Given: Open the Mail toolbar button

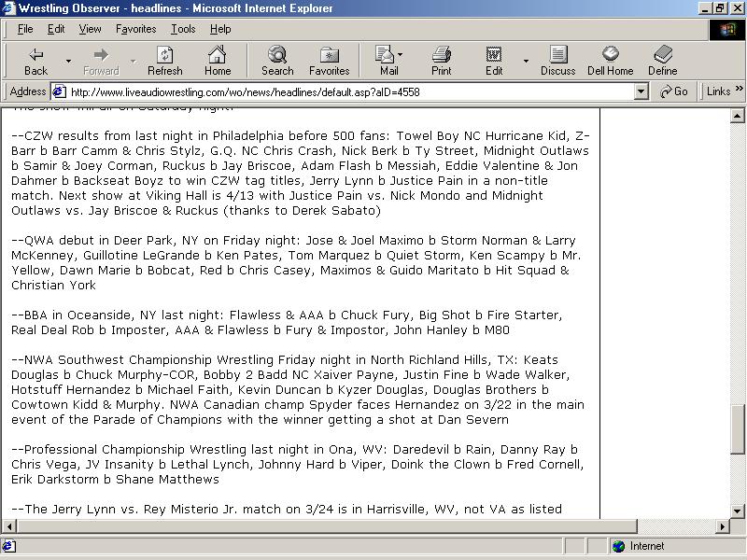Looking at the screenshot, I should click(x=388, y=61).
